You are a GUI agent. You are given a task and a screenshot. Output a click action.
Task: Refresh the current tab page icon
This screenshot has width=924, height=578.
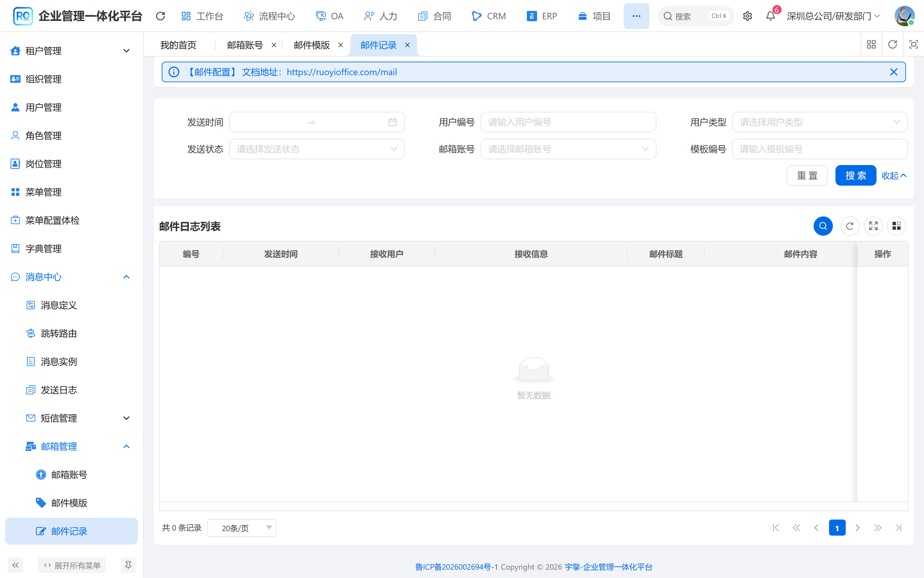pos(892,44)
